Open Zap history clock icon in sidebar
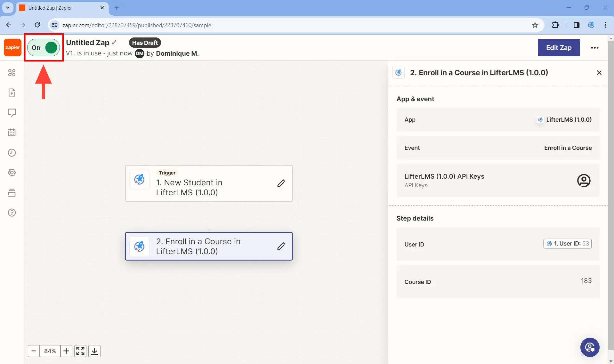The width and height of the screenshot is (614, 364). [12, 153]
